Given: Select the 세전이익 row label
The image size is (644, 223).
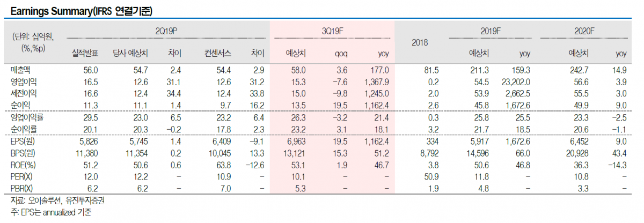Looking at the screenshot, I should click(24, 93).
